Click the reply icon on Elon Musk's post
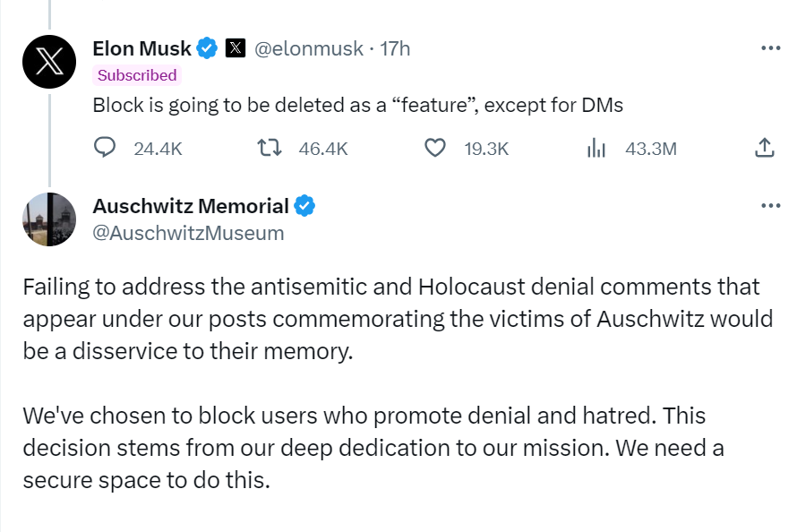The image size is (797, 532). coord(106,148)
